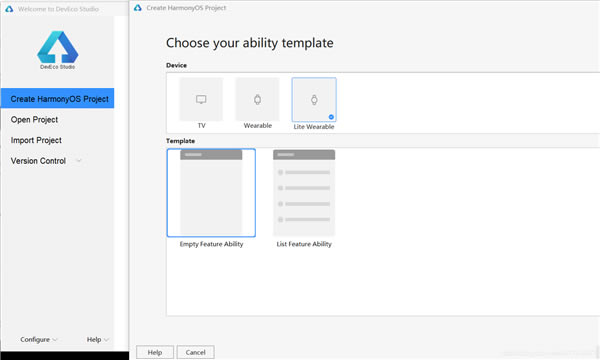This screenshot has height=360, width=600.
Task: Click the DevEco Studio logo
Action: [x=58, y=50]
